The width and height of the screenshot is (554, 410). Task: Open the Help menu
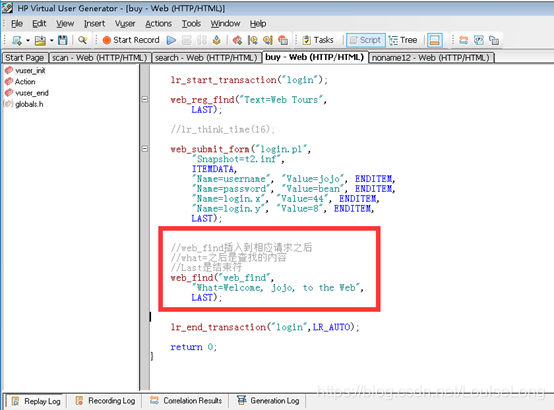(x=258, y=24)
